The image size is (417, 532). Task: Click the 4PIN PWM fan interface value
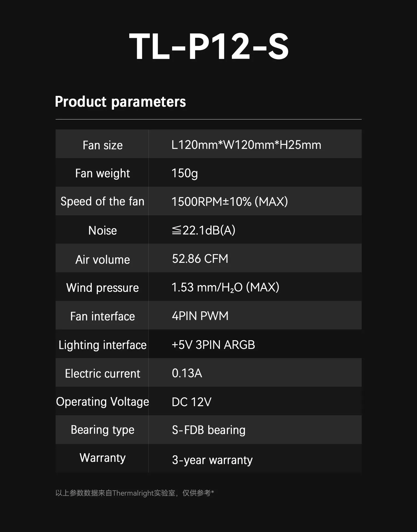200,316
